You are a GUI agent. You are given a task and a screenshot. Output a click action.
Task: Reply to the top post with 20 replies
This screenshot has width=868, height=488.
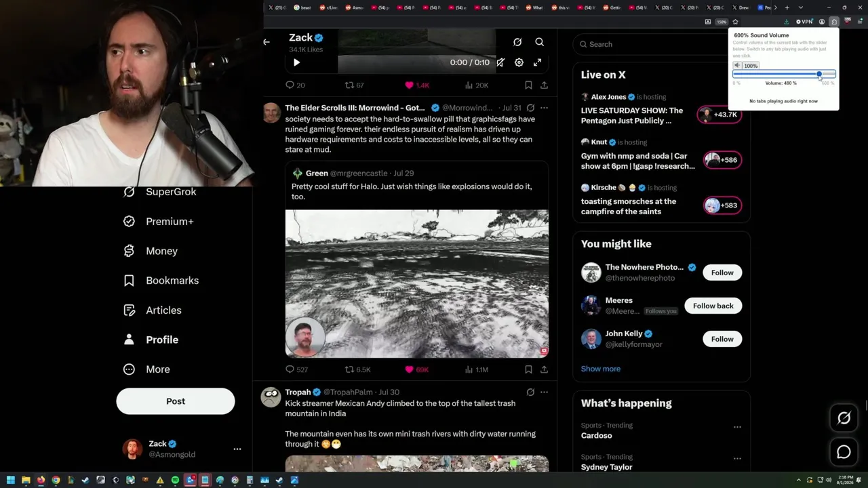295,85
